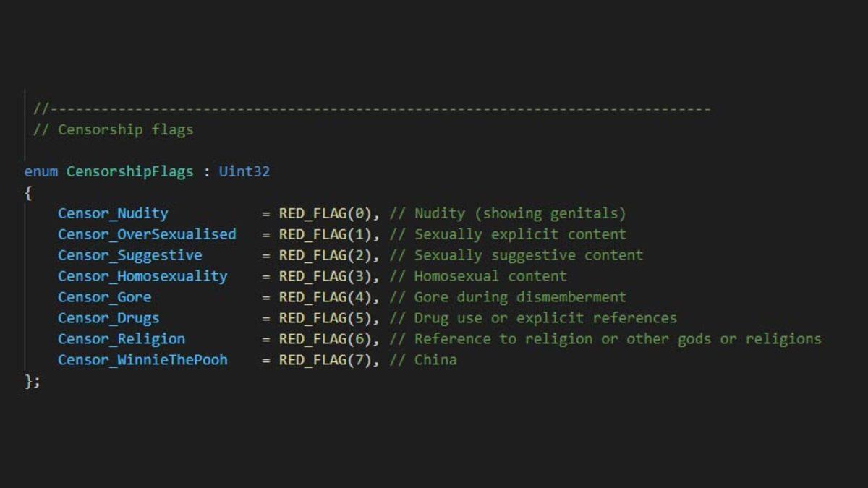Viewport: 868px width, 488px height.
Task: Click the dashed separator comment line
Action: pos(372,109)
